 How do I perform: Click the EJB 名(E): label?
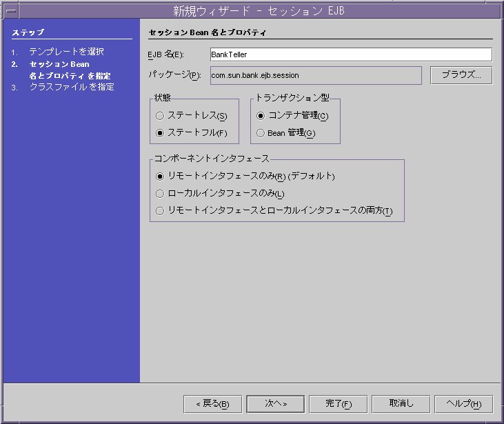[165, 54]
